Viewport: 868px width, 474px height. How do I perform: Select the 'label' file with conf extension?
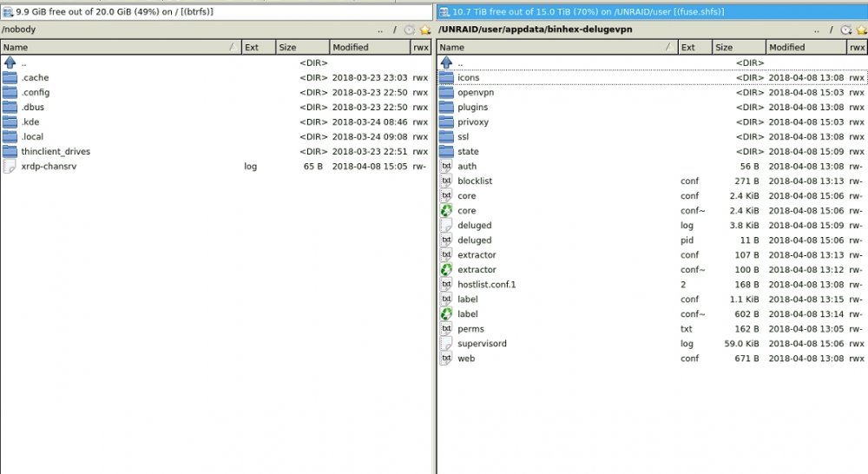pos(468,299)
